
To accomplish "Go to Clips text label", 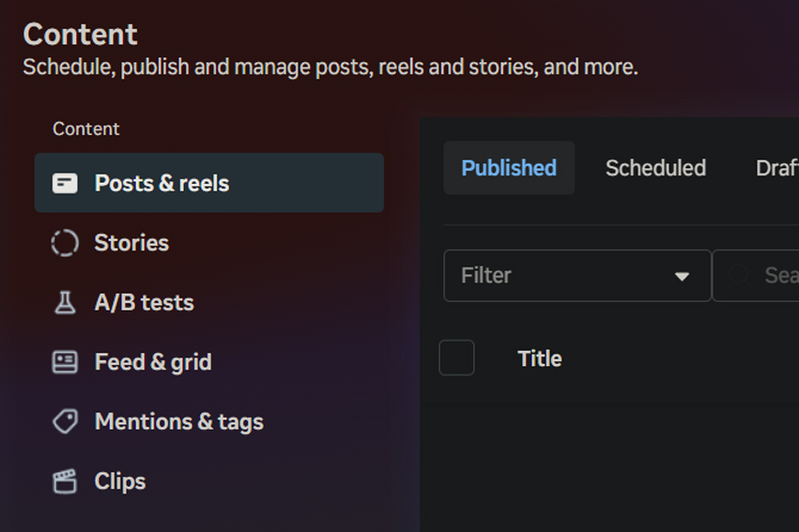I will [120, 481].
